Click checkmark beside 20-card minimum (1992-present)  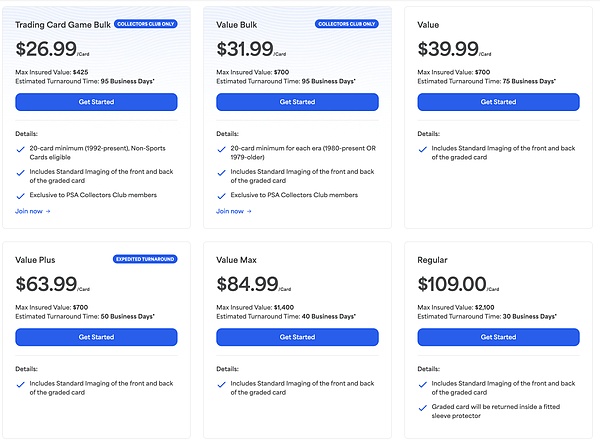(x=22, y=148)
